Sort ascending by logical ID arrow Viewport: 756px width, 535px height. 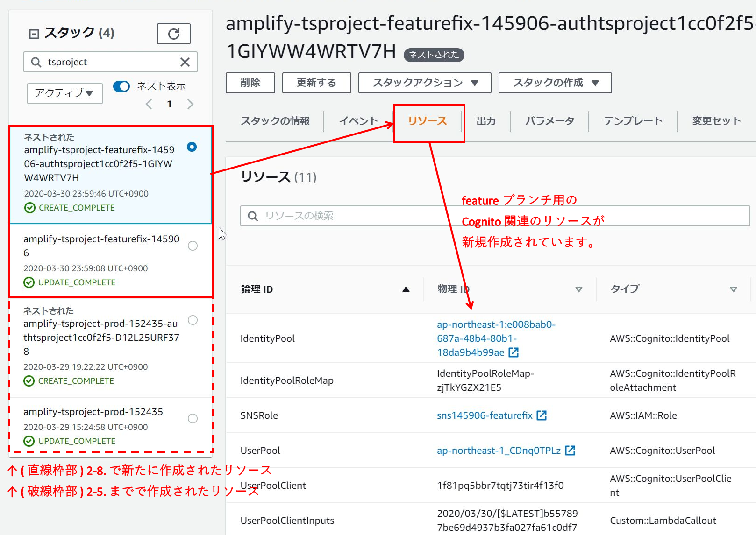406,289
